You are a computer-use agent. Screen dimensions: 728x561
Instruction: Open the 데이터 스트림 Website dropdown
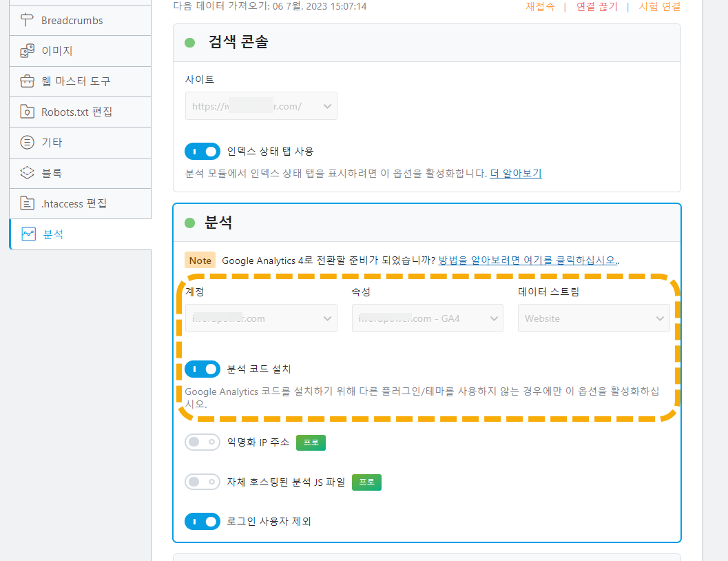(x=594, y=318)
